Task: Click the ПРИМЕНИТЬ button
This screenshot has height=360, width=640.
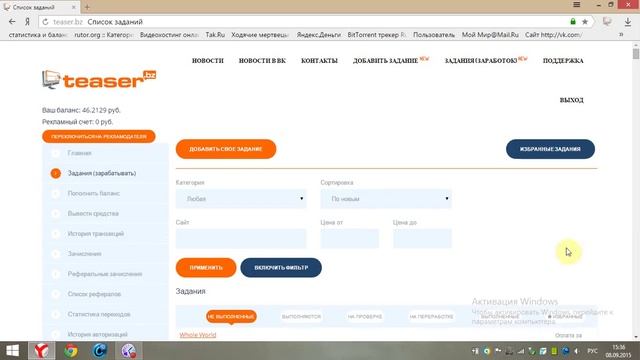Action: click(x=206, y=268)
